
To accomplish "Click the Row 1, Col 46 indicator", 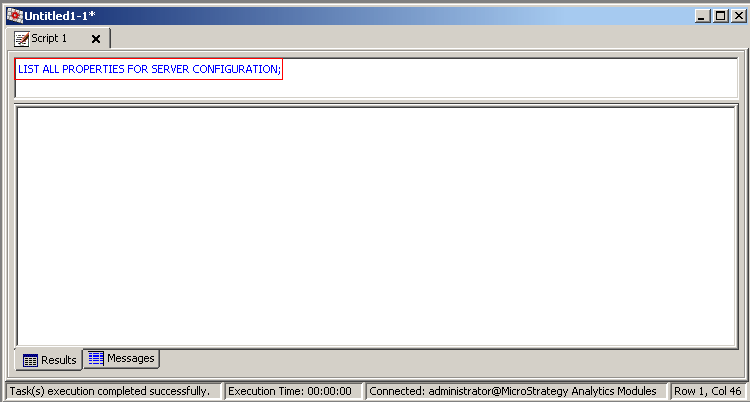I will click(x=709, y=391).
